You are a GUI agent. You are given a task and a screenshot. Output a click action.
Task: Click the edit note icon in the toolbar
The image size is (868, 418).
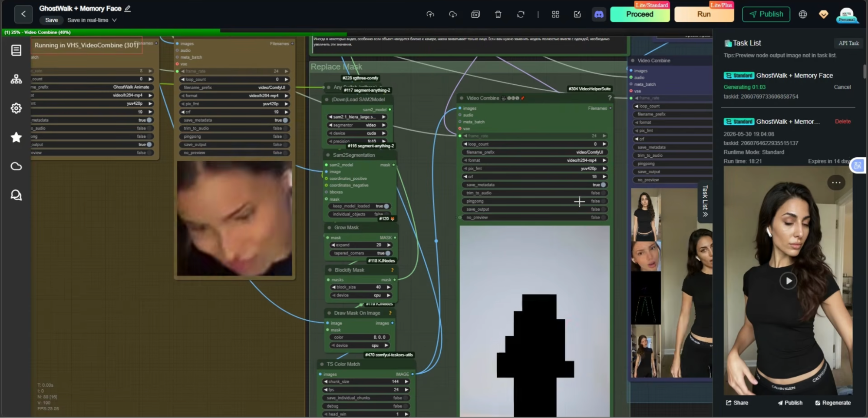577,14
